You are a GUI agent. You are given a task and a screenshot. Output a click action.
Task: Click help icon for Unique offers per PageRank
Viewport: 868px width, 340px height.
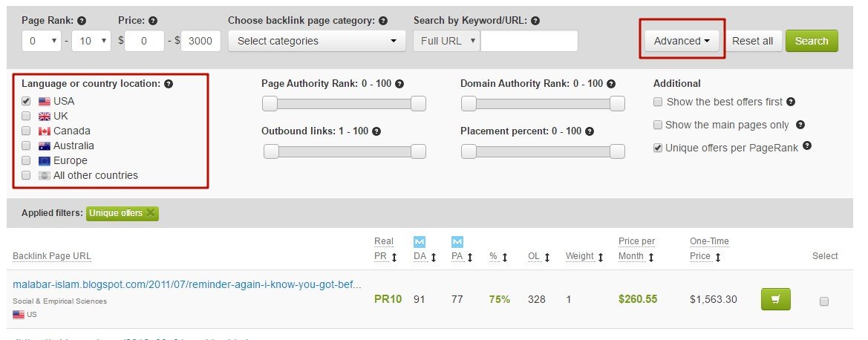pyautogui.click(x=807, y=146)
